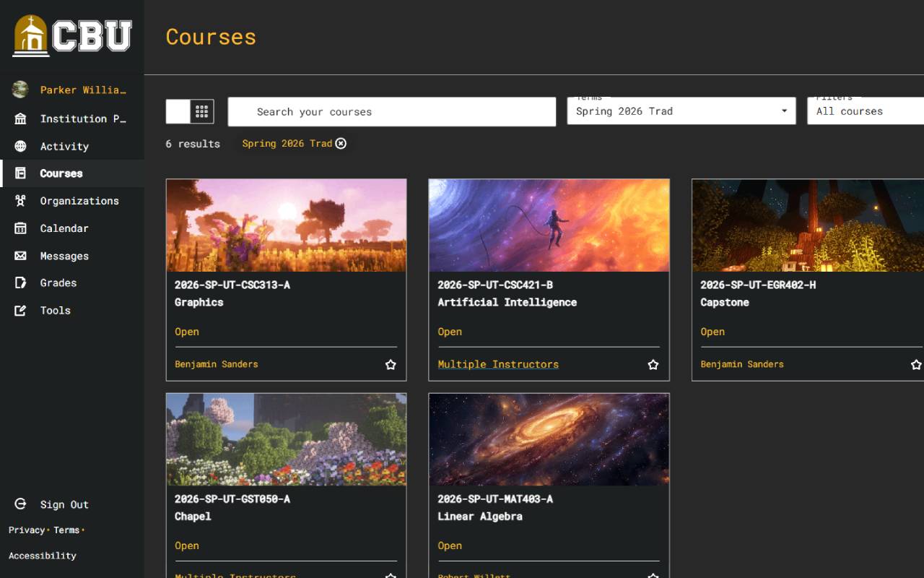Open course 2026-SP-UT-EGR402-H Capstone
Image resolution: width=924 pixels, height=578 pixels.
coord(758,293)
